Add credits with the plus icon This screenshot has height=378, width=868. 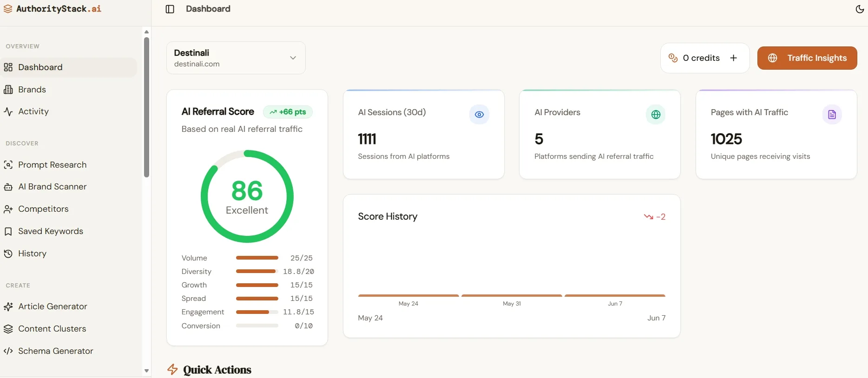[734, 58]
